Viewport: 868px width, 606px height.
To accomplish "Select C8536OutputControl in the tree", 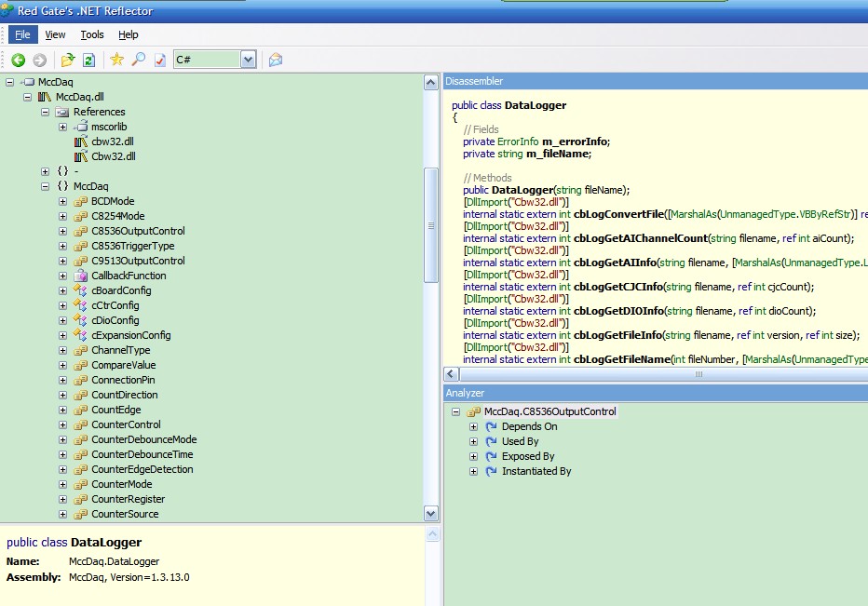I will [x=138, y=231].
